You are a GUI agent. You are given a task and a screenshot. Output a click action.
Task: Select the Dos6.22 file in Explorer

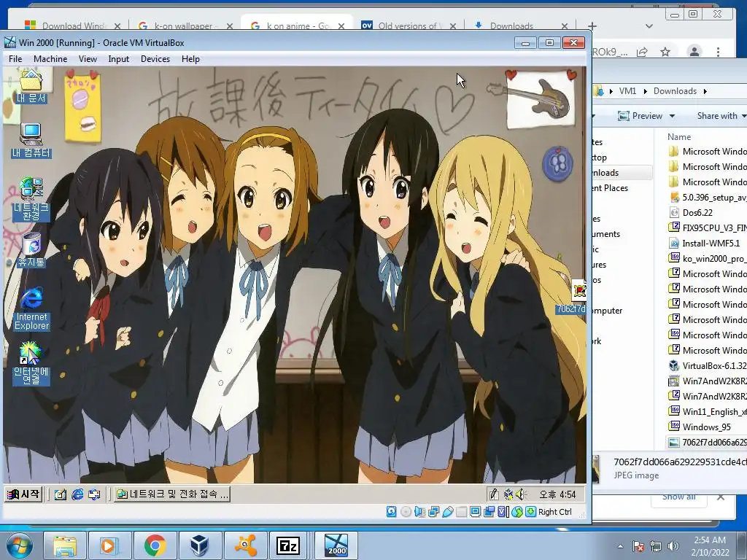(691, 212)
